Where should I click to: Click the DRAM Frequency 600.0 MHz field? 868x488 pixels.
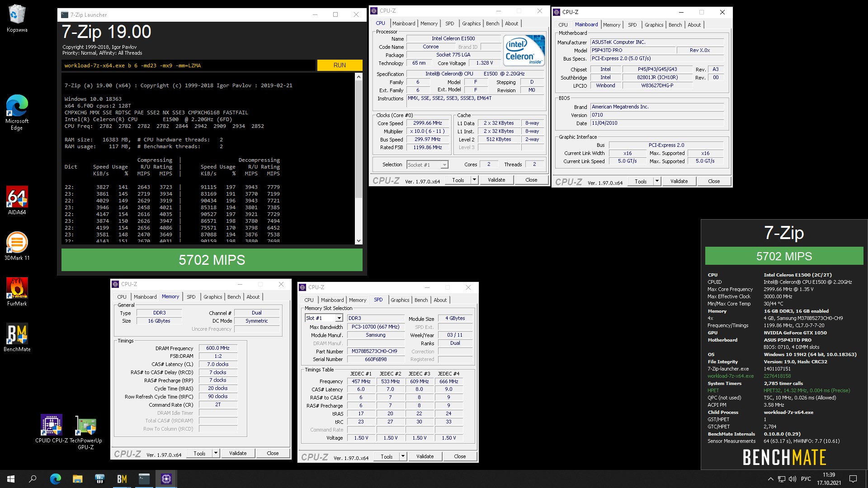coord(217,348)
